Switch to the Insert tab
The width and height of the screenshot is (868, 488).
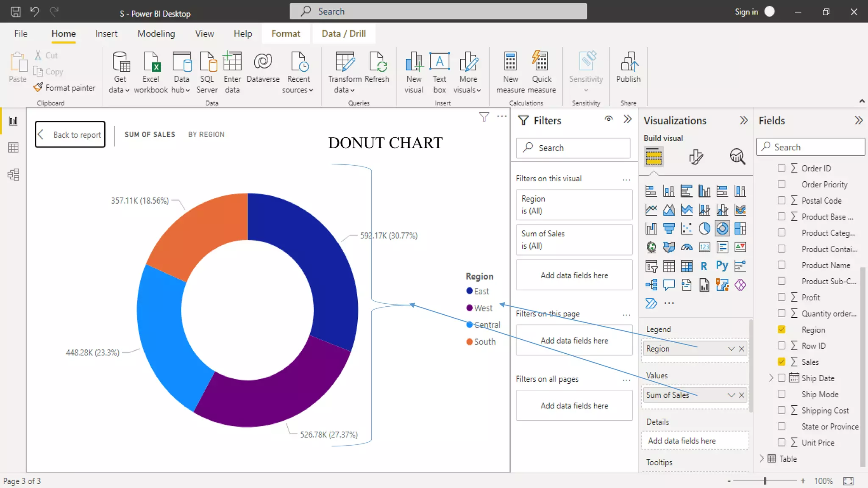[106, 33]
